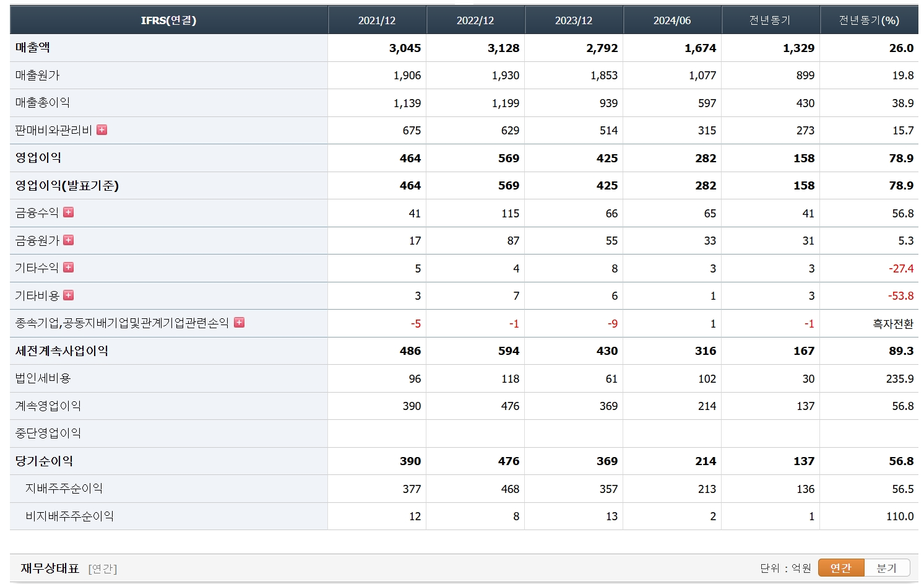Click the 1,906 매출원가 value
This screenshot has width=924, height=584.
pyautogui.click(x=407, y=76)
